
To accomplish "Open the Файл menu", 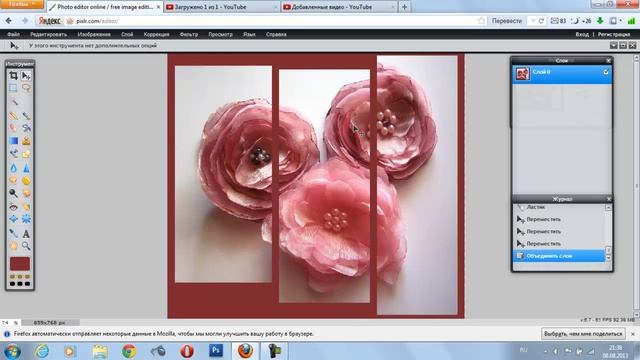I will [13, 34].
